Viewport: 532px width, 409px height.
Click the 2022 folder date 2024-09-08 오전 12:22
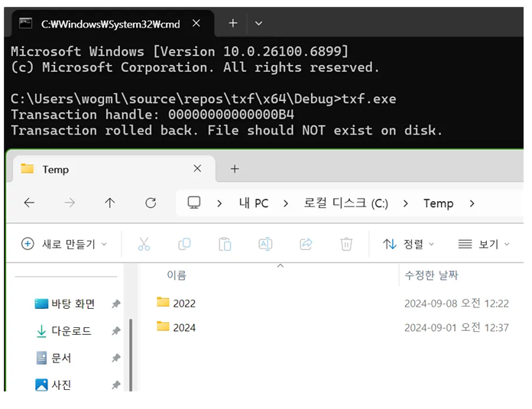[456, 303]
